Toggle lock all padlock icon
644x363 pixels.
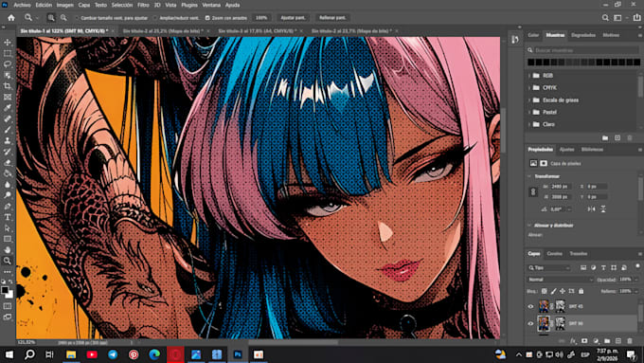[581, 291]
